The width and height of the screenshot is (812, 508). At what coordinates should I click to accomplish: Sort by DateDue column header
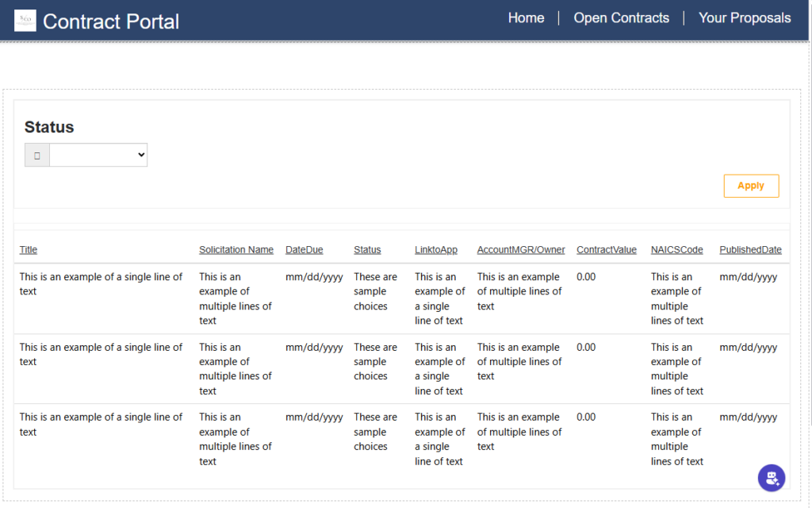coord(304,250)
